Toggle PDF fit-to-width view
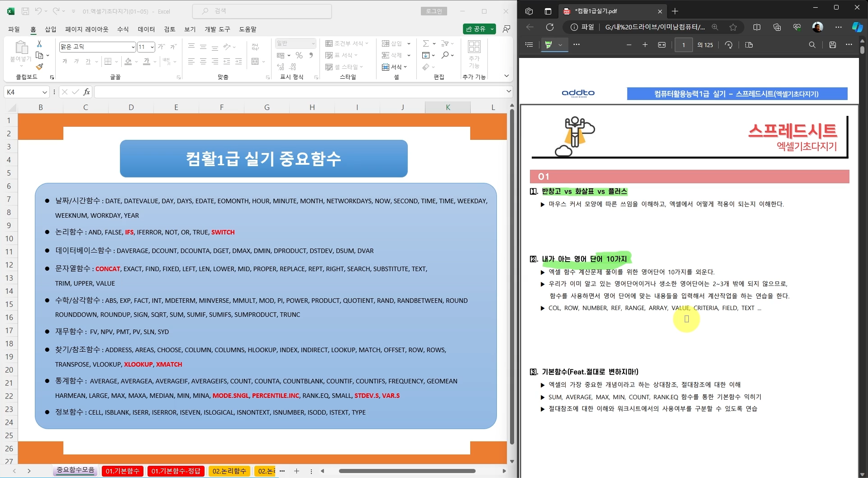Image resolution: width=868 pixels, height=478 pixels. pyautogui.click(x=662, y=45)
